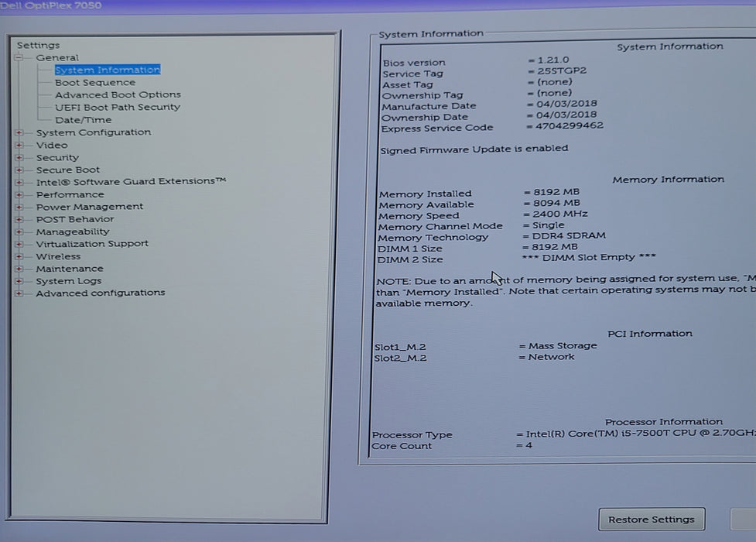
Task: Click the PCI Information heading
Action: (650, 334)
